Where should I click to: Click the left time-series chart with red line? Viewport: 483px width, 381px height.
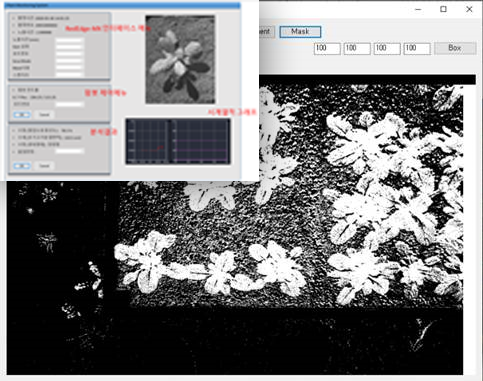pyautogui.click(x=147, y=141)
